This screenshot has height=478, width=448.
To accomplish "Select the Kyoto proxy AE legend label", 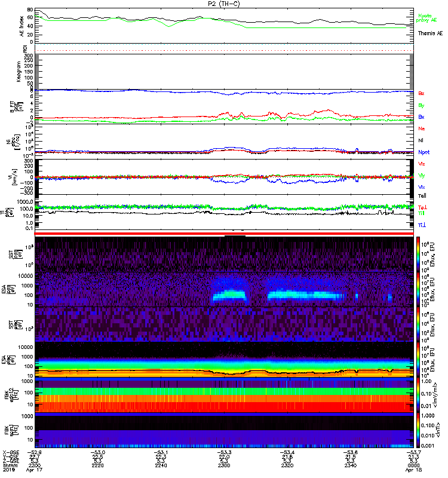I will point(426,18).
